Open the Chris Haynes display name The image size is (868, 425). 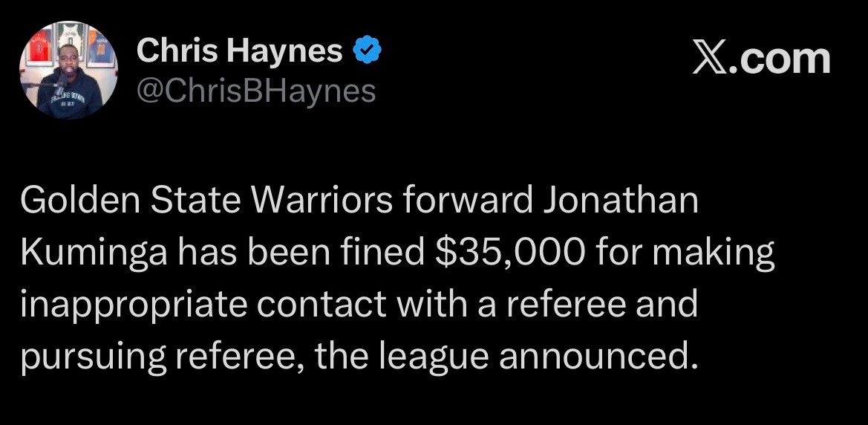point(240,51)
